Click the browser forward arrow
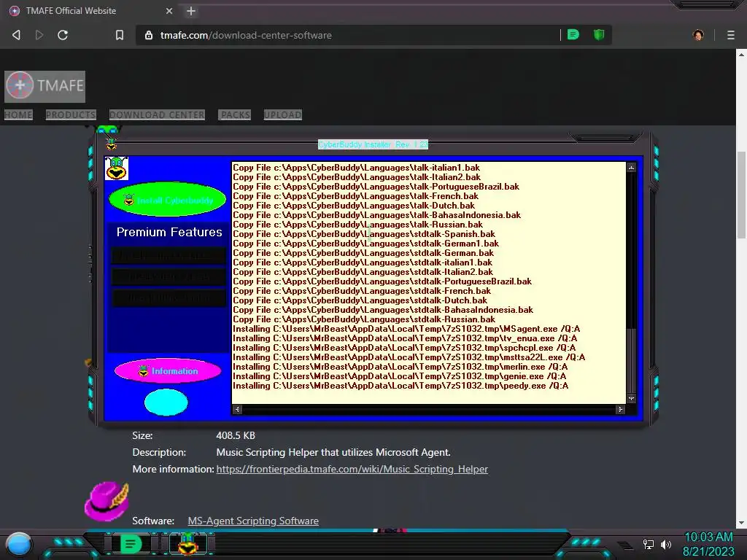 coord(39,35)
